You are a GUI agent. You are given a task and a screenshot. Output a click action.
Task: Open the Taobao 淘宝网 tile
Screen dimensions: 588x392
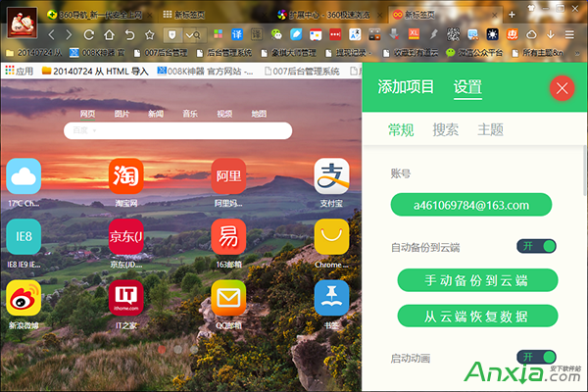126,176
